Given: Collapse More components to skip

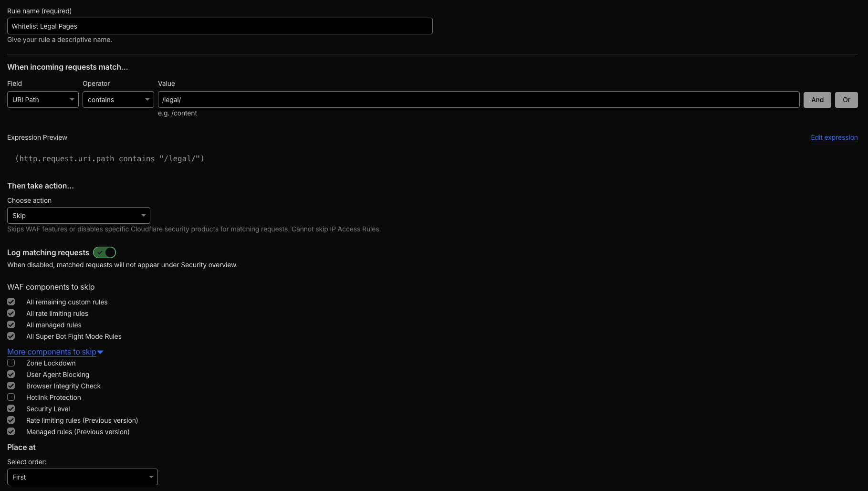Looking at the screenshot, I should [x=55, y=352].
